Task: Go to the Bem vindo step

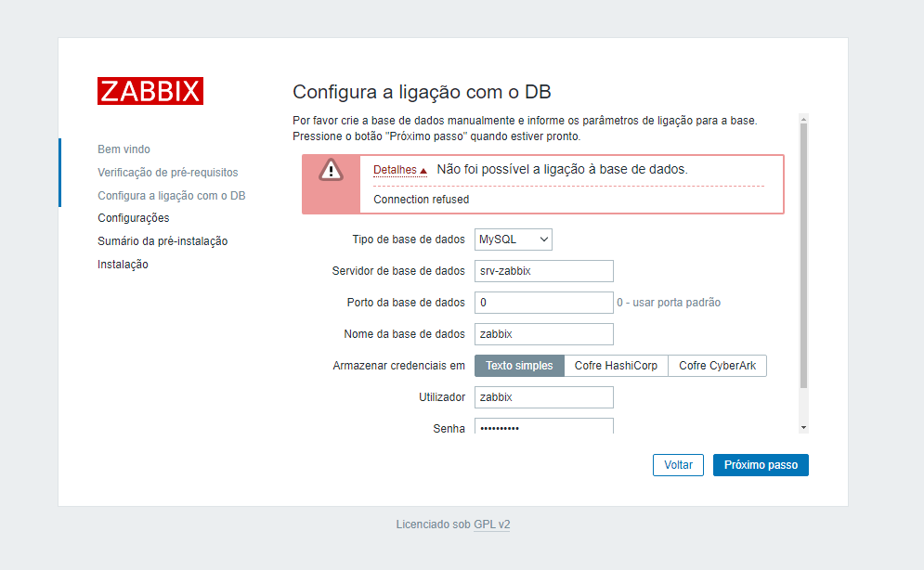Action: 124,149
